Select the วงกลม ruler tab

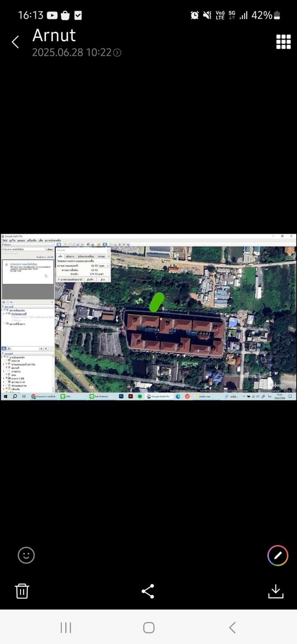(x=101, y=257)
